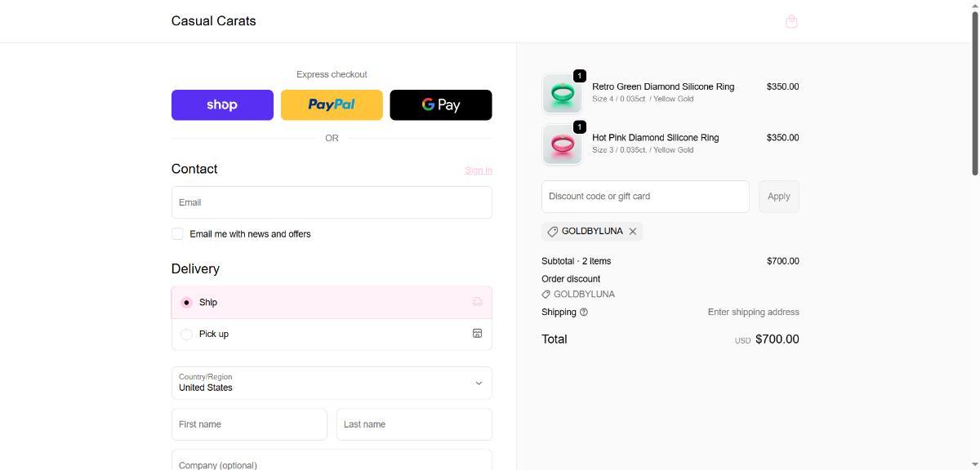Image resolution: width=980 pixels, height=470 pixels.
Task: Enable Email me with news and offers
Action: coord(178,234)
